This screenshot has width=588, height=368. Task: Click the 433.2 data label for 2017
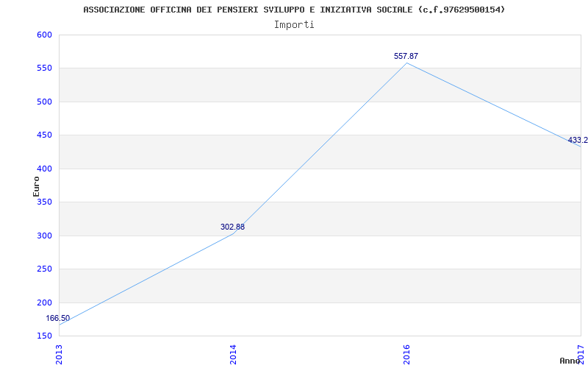point(578,141)
